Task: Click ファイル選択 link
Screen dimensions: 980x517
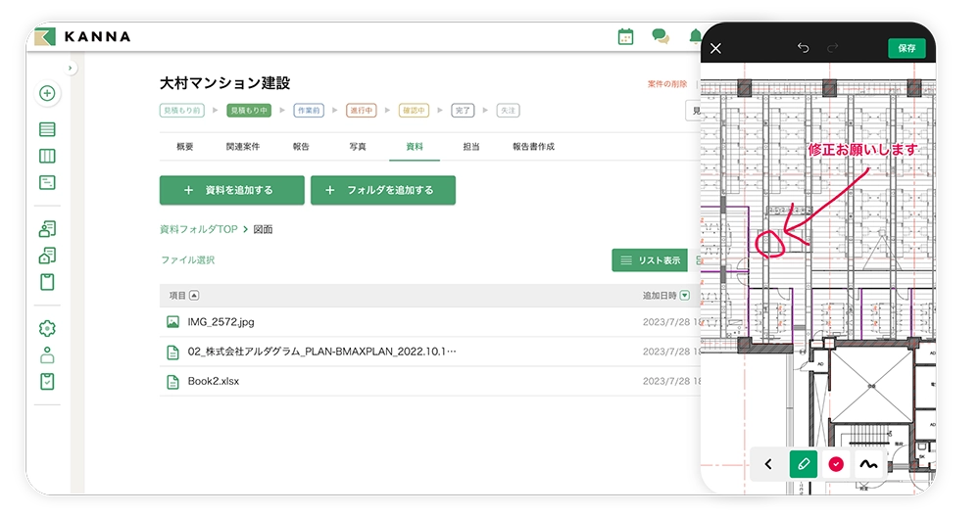Action: 187,259
